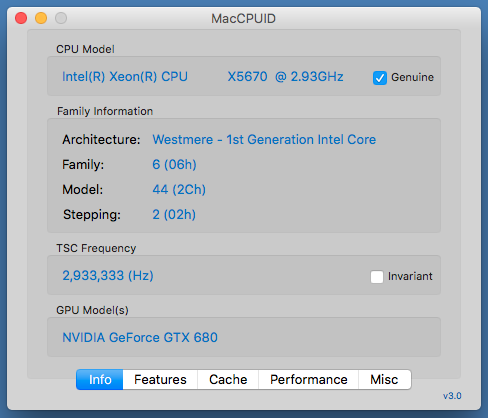Image resolution: width=488 pixels, height=418 pixels.
Task: Click the MacCPUID window title
Action: click(x=244, y=18)
